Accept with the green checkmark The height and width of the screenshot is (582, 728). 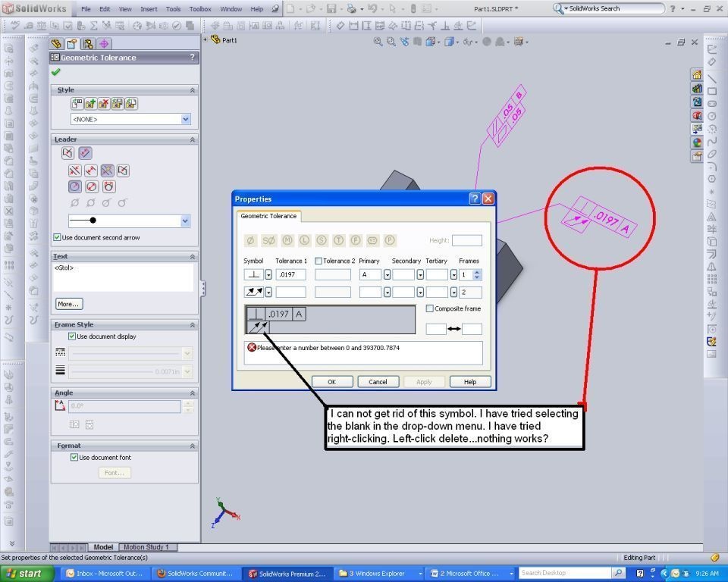tap(55, 72)
